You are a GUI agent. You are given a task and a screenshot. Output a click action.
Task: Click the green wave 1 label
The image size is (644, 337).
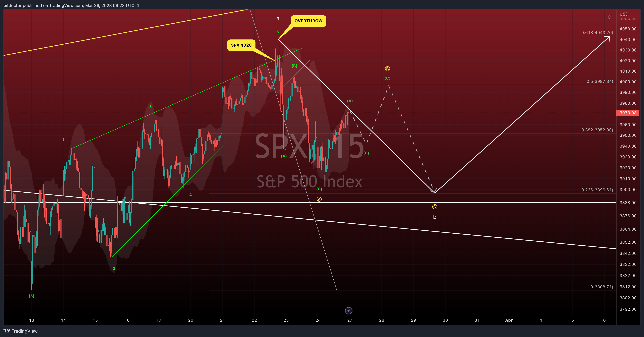click(63, 140)
